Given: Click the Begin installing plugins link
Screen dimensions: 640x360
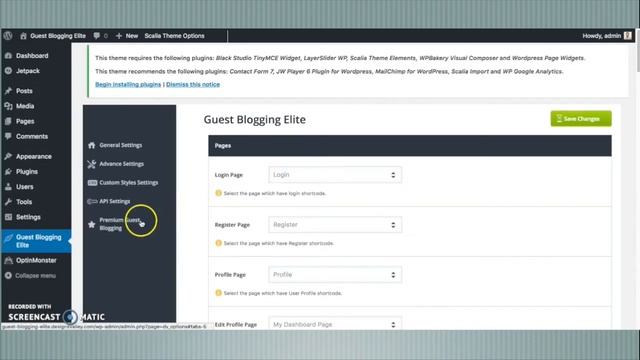Looking at the screenshot, I should click(128, 84).
